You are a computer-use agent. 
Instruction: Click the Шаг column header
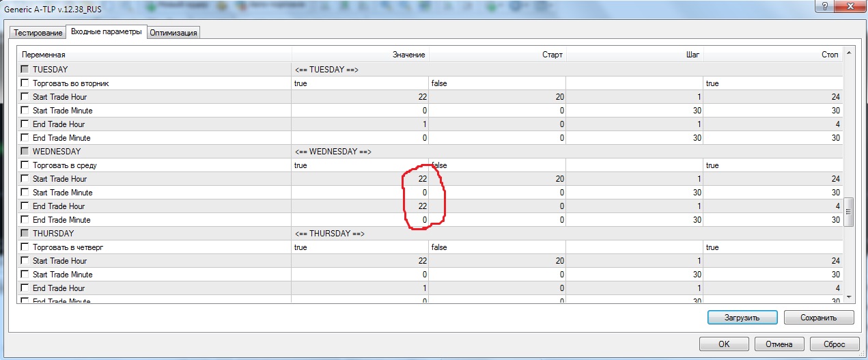(635, 55)
